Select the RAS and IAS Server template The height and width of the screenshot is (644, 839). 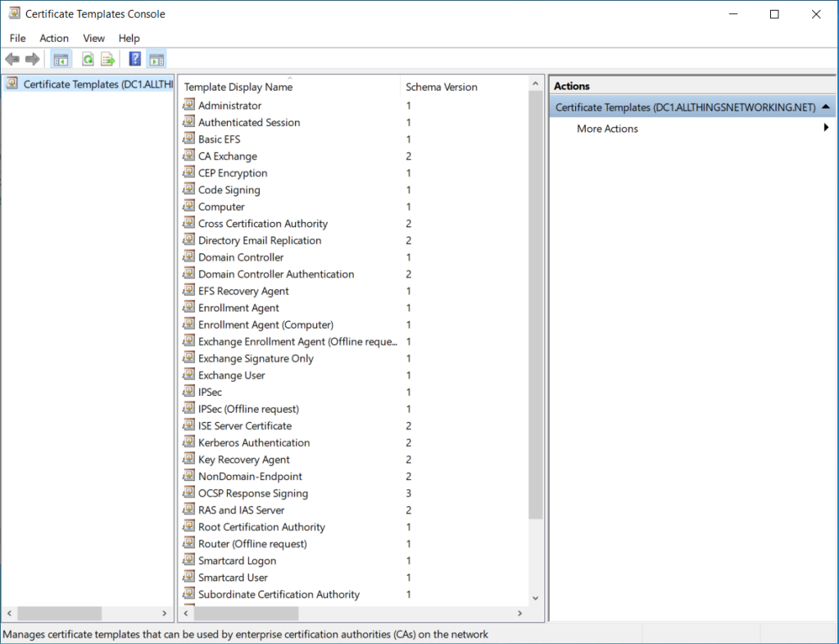point(242,510)
